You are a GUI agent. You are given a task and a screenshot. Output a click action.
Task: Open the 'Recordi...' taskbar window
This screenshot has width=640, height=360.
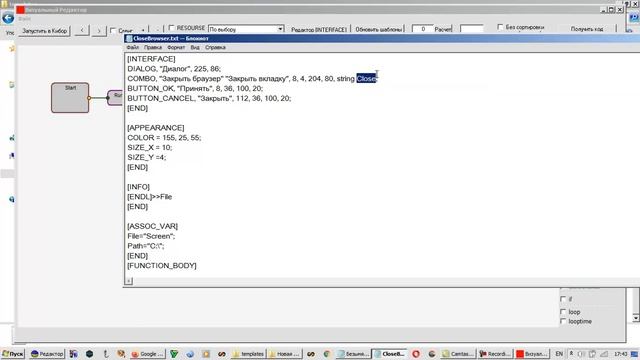click(x=494, y=354)
